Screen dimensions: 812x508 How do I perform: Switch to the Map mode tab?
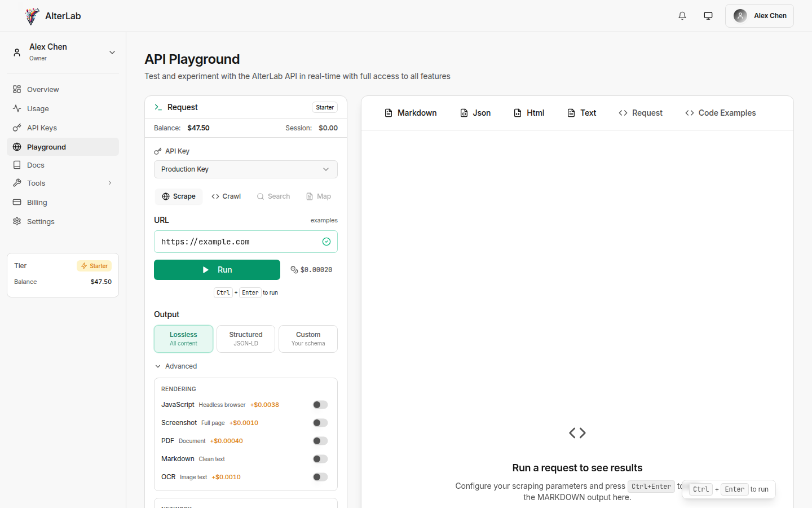pyautogui.click(x=319, y=196)
